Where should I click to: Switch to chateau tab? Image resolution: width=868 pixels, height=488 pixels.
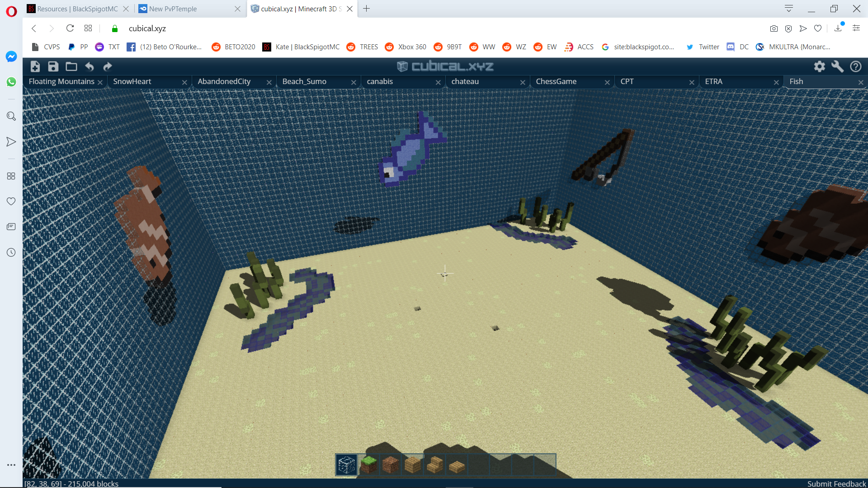[487, 81]
